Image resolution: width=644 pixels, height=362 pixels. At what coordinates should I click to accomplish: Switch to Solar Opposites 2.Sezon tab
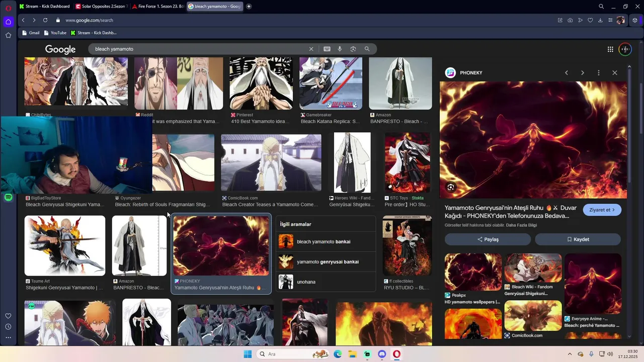[101, 7]
